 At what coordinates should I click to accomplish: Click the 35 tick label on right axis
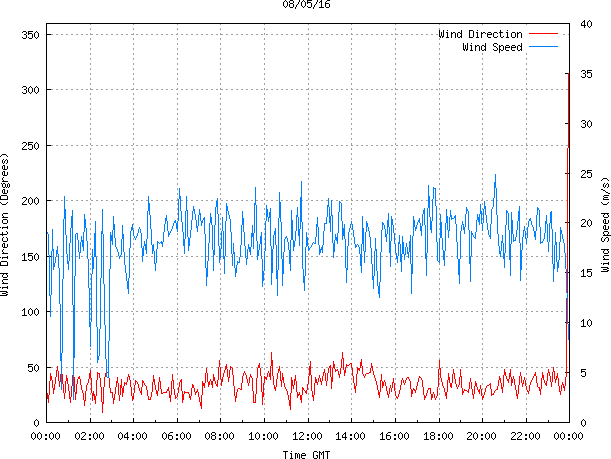(586, 74)
